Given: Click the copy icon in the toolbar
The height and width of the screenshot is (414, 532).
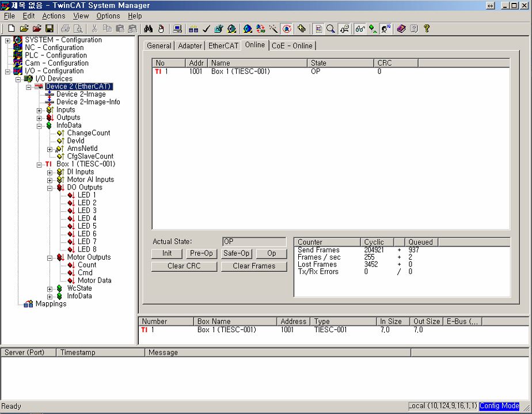Looking at the screenshot, I should 107,29.
